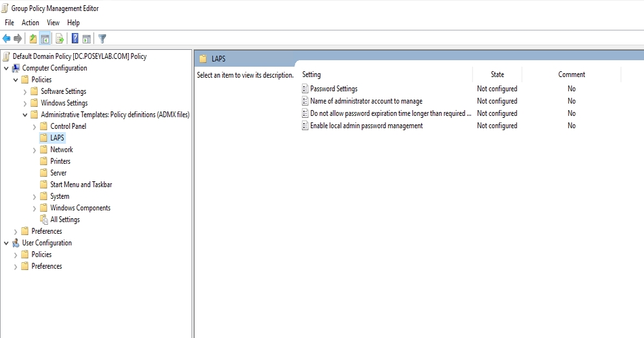Sort list by the State column header
The image size is (644, 338).
[x=497, y=74]
